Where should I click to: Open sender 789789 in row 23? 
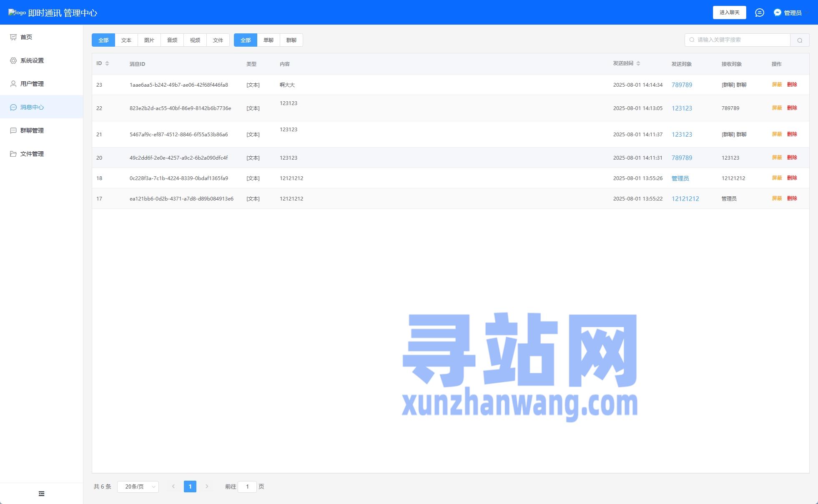tap(682, 85)
